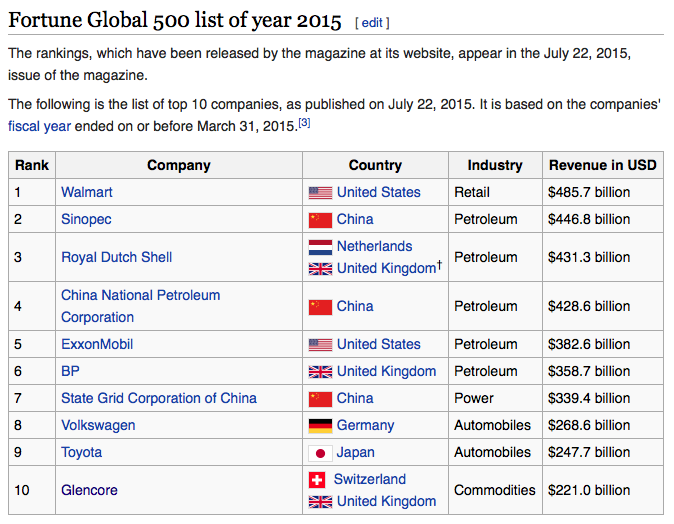Open the Toyota company link
The height and width of the screenshot is (524, 674).
(81, 452)
